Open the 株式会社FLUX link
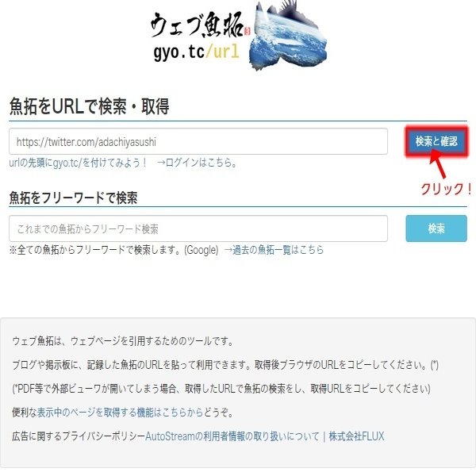 (x=356, y=436)
